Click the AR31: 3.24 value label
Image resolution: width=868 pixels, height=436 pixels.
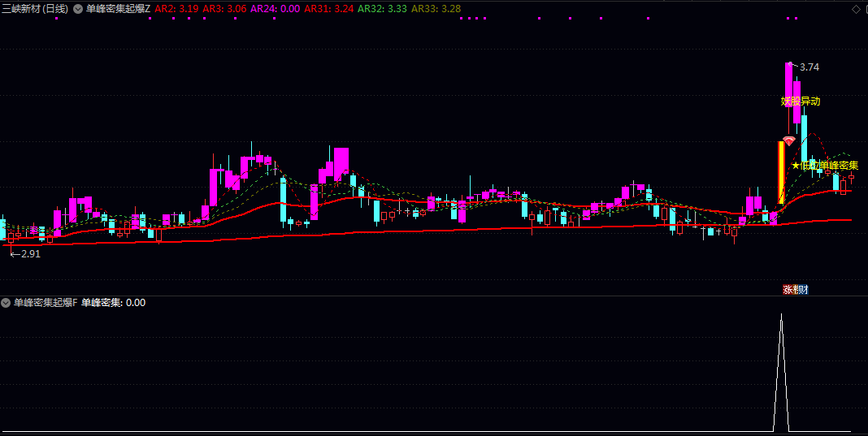[329, 9]
